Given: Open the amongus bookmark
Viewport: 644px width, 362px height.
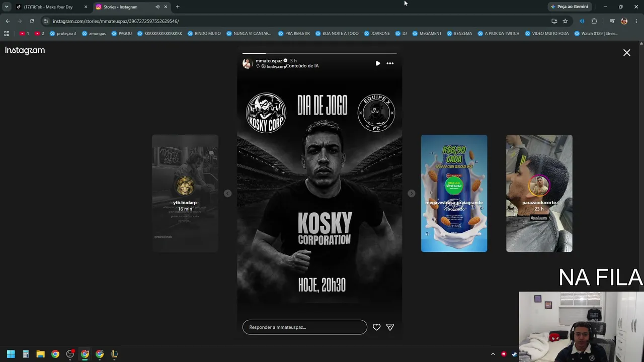Looking at the screenshot, I should coord(94,34).
